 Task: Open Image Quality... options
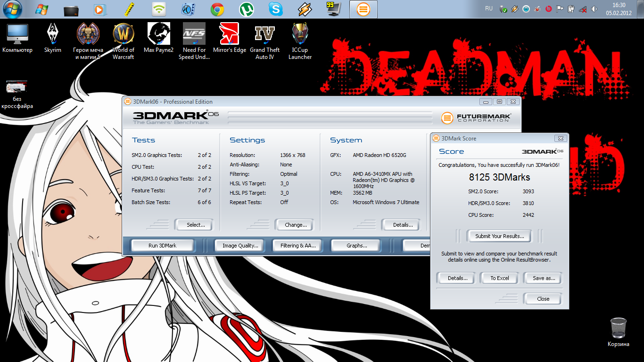240,246
